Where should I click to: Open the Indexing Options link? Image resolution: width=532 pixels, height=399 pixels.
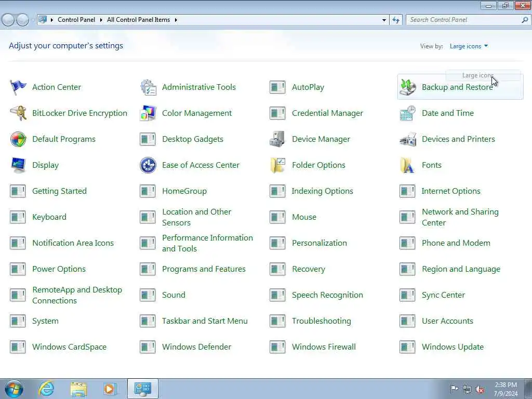click(322, 191)
